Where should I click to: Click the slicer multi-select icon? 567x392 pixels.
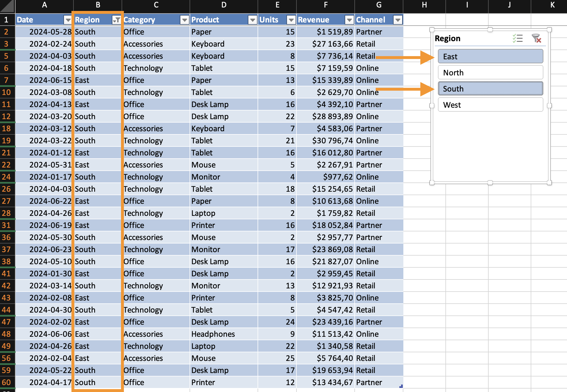pyautogui.click(x=517, y=38)
